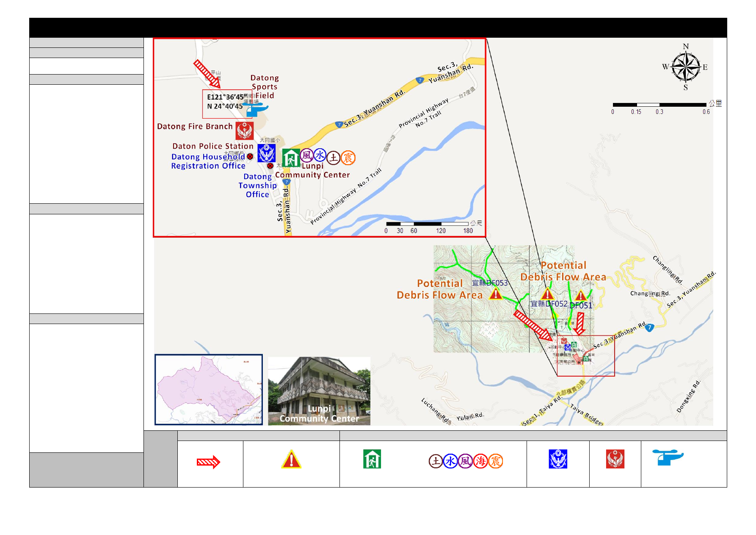Click Provincial Highway No.7 Trail label near river
Viewport: 756px width, 535px height.
[x=346, y=196]
